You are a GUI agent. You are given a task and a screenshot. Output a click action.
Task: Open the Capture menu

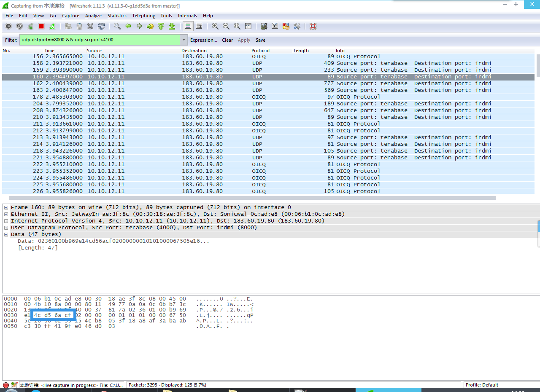coord(70,16)
